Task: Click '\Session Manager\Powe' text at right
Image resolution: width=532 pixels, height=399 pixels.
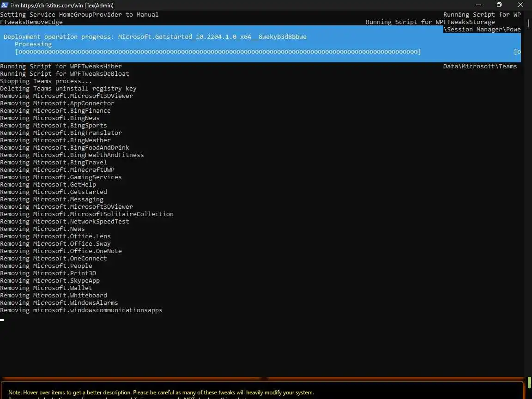Action: coord(482,30)
